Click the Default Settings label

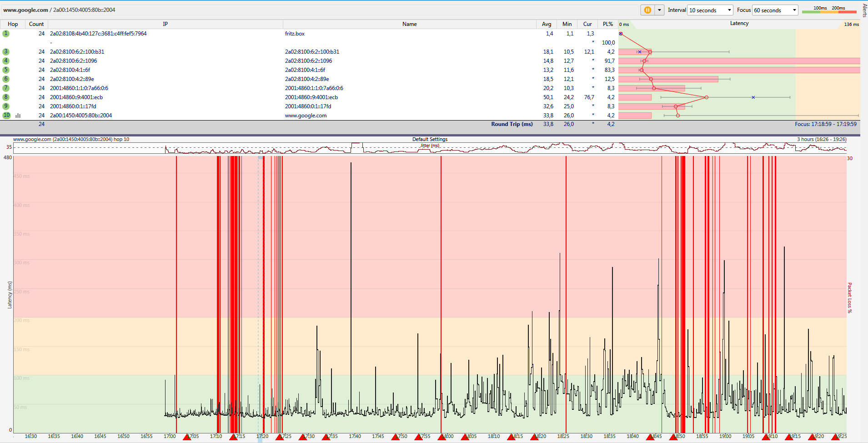[x=430, y=139]
